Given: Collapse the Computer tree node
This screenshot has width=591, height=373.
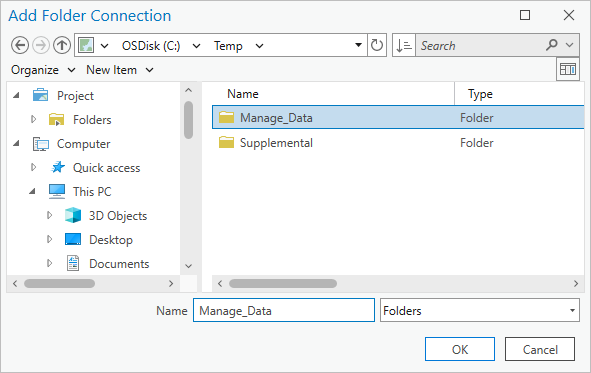Looking at the screenshot, I should 16,144.
